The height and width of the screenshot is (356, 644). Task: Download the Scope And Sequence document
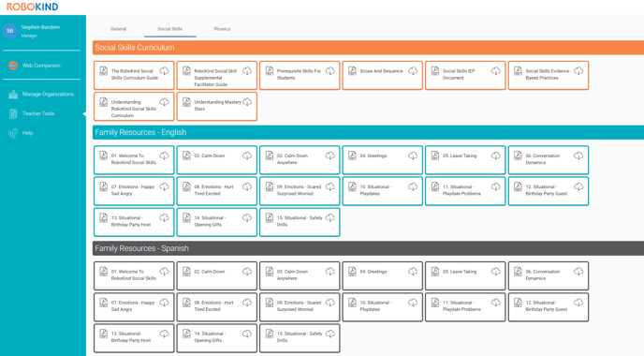(413, 71)
